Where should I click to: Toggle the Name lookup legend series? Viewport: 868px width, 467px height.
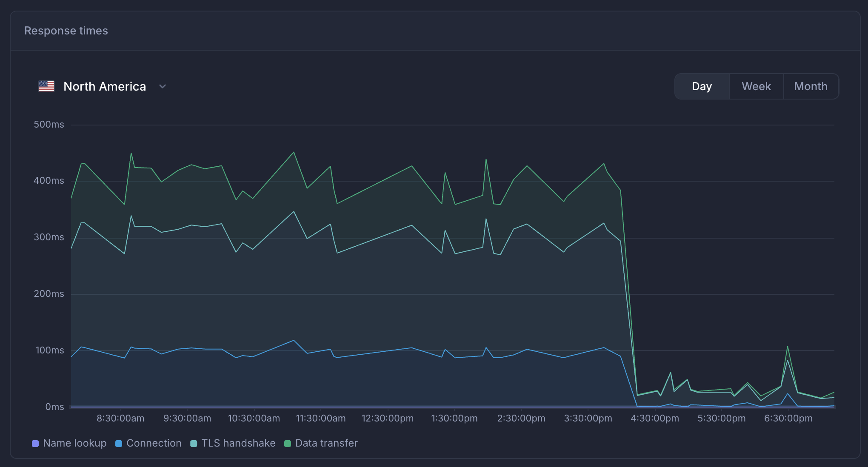(74, 443)
